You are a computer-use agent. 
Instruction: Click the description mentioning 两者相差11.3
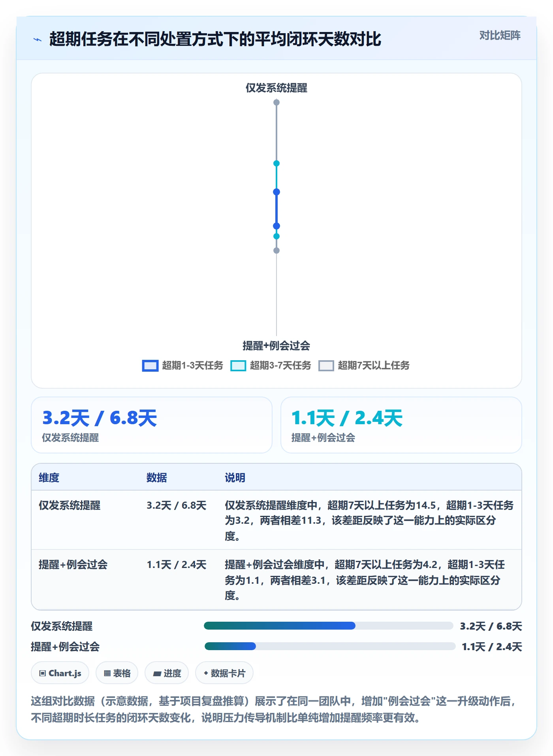pyautogui.click(x=369, y=521)
